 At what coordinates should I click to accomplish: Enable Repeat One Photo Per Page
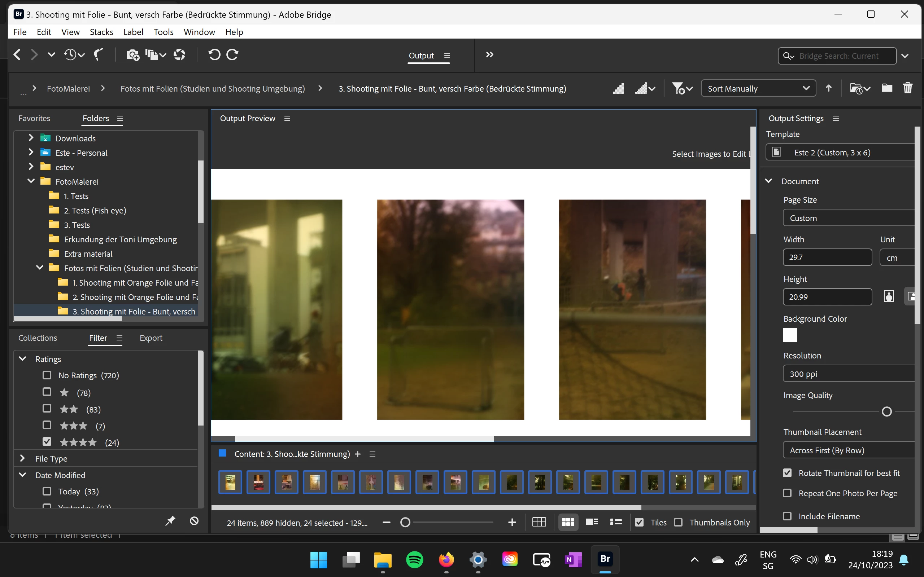(x=787, y=493)
